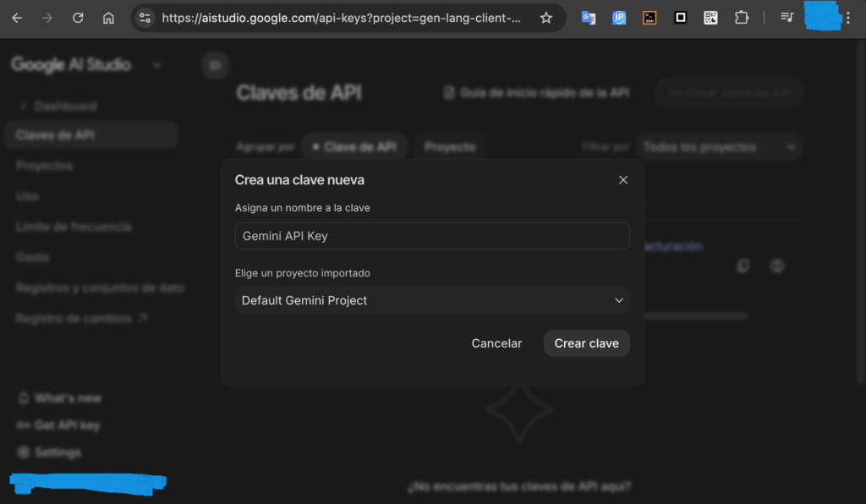The width and height of the screenshot is (866, 504).
Task: Select 'Proyectos' in the left sidebar
Action: (x=44, y=166)
